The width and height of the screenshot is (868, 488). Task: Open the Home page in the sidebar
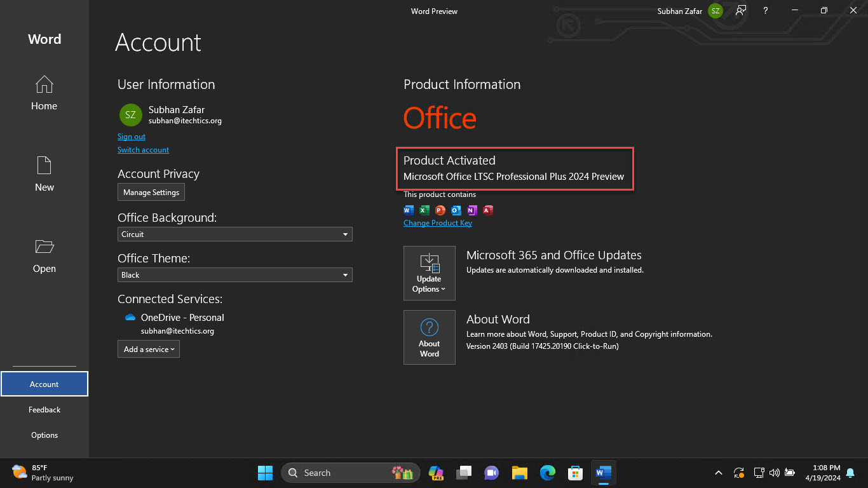pos(44,93)
